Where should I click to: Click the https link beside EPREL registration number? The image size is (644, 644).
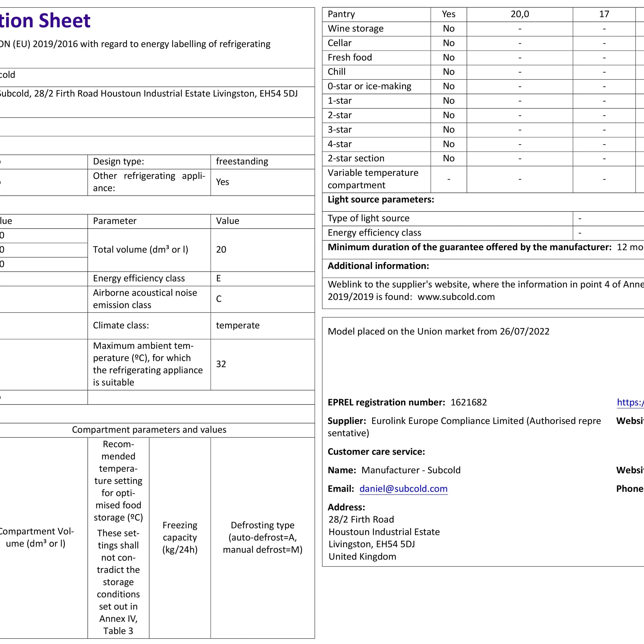tap(630, 402)
